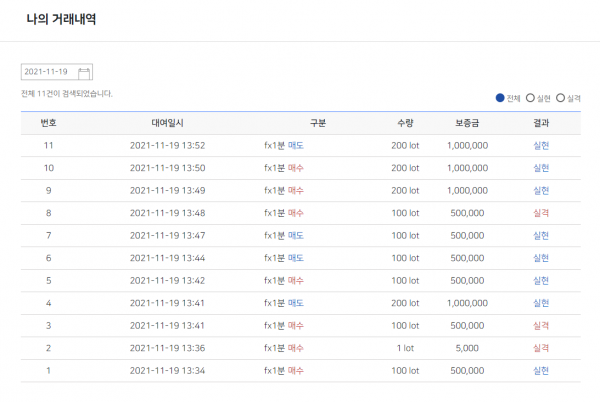Screen dimensions: 600x402
Task: Select the timestamp 2021-11-19 13:49
Action: (x=168, y=190)
